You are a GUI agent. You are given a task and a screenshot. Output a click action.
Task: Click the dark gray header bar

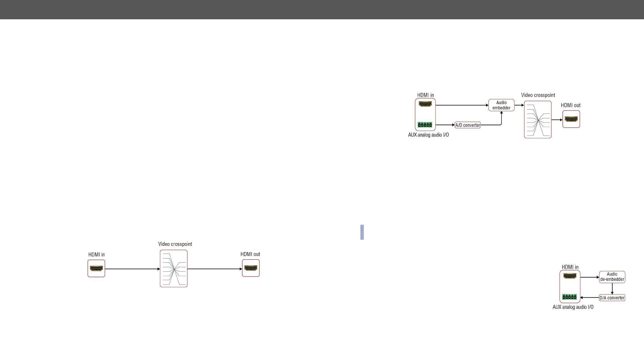click(322, 9)
